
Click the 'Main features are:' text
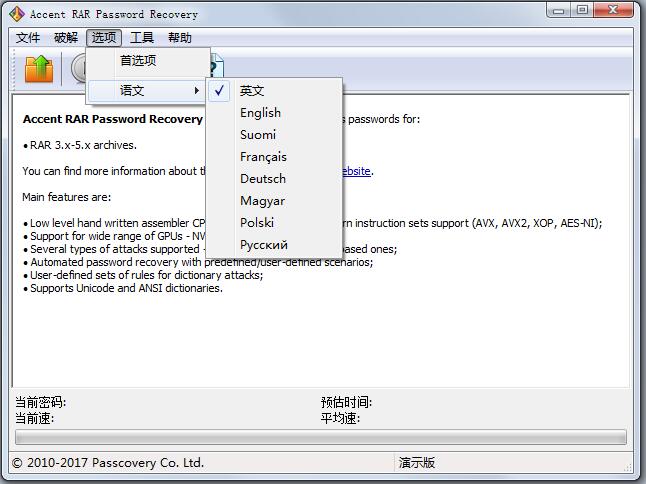[67, 197]
